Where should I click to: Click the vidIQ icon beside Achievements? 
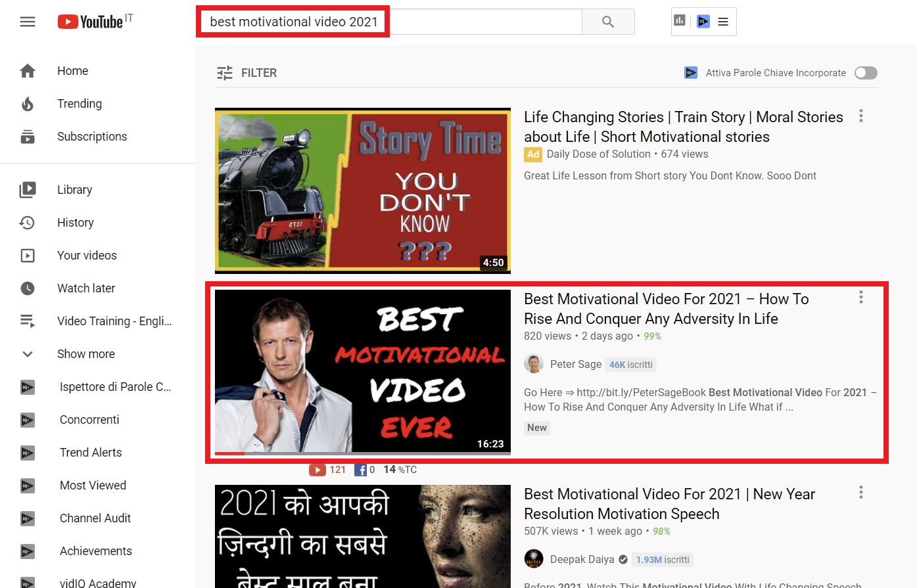coord(28,551)
